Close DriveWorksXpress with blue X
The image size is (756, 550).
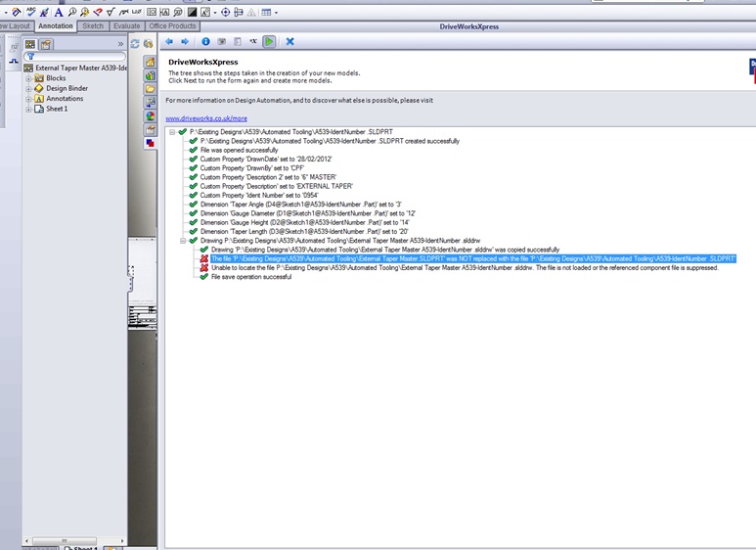pyautogui.click(x=289, y=41)
